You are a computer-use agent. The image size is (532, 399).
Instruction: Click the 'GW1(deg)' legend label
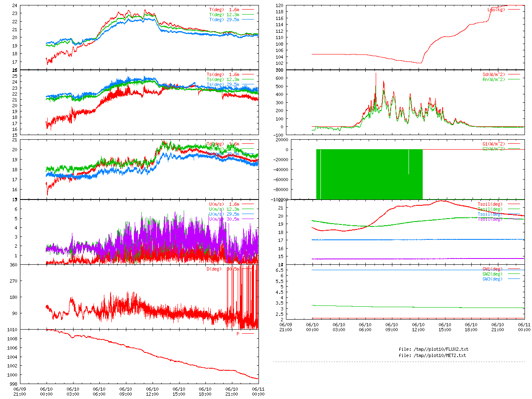(493, 269)
